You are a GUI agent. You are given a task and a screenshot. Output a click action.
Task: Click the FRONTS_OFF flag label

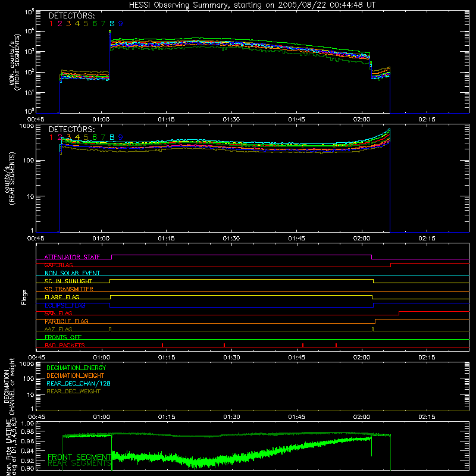[63, 337]
